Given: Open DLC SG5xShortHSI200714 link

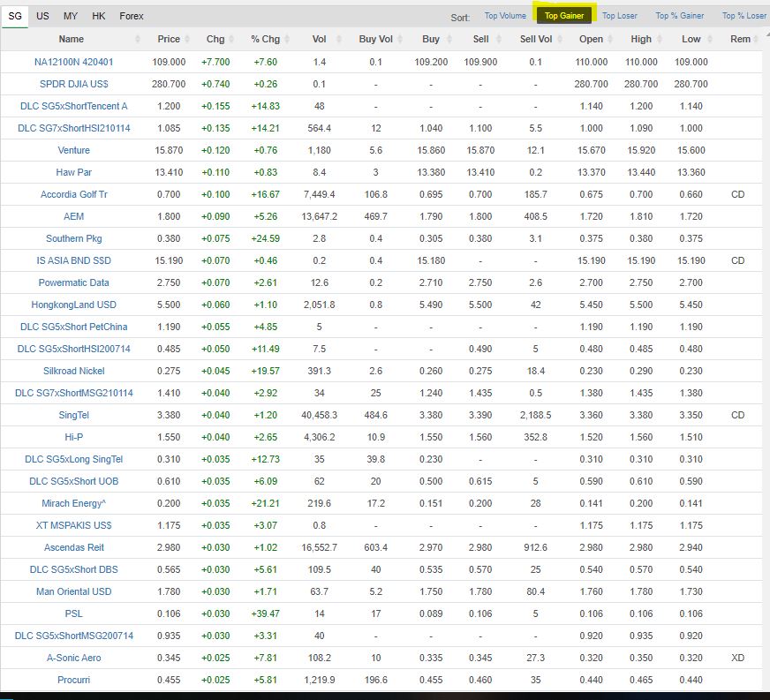Looking at the screenshot, I should coord(73,350).
